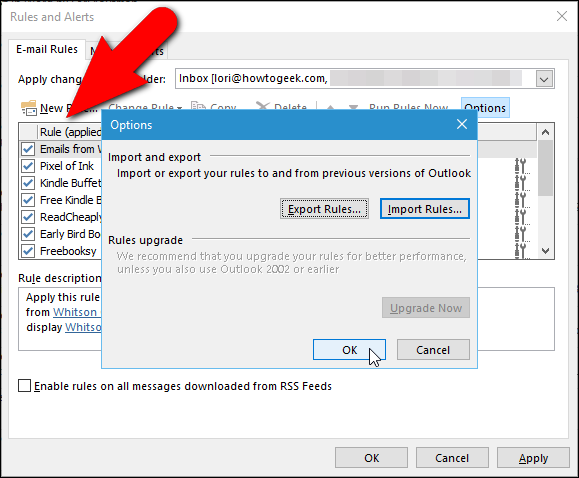Switch to the E-mail Rules tab

pyautogui.click(x=47, y=49)
